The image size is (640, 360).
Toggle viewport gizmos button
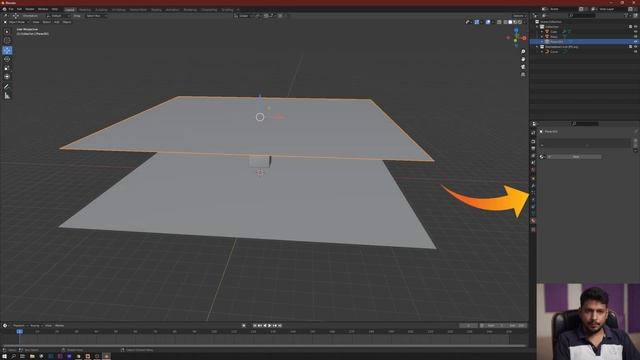(477, 22)
